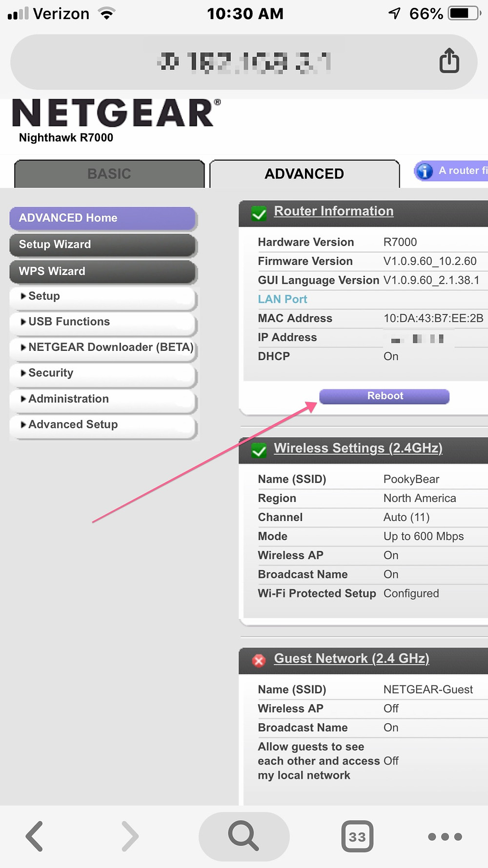Screen dimensions: 488x868
Task: Tap the browser forward arrow
Action: click(x=130, y=836)
